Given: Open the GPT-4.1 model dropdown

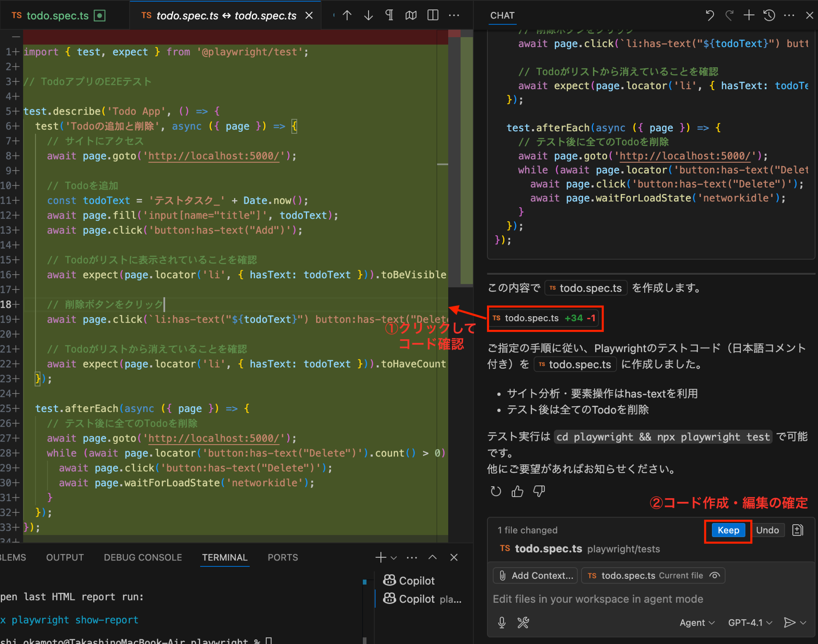Looking at the screenshot, I should pos(749,622).
